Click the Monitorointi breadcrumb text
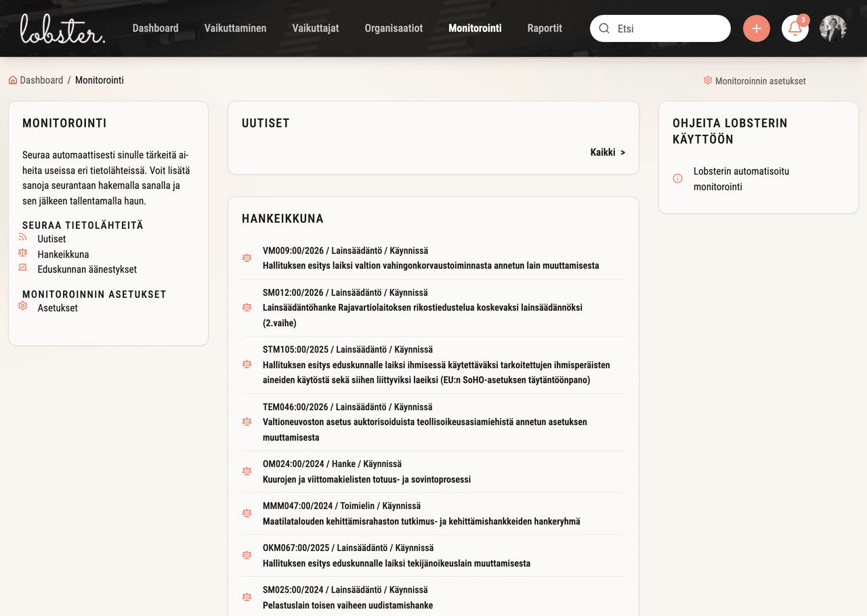The height and width of the screenshot is (616, 867). tap(100, 80)
